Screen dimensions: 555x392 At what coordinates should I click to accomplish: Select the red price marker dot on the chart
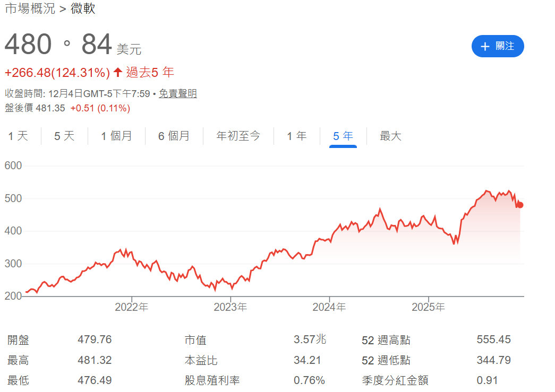click(x=520, y=204)
